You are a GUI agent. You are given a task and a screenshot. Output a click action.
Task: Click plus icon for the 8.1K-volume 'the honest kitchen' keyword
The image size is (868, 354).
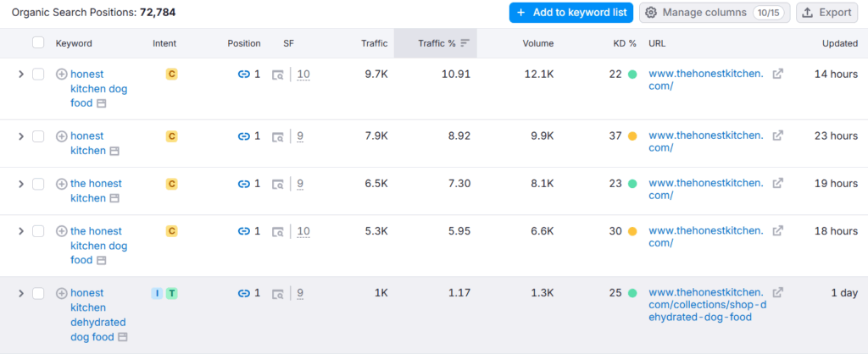[62, 184]
